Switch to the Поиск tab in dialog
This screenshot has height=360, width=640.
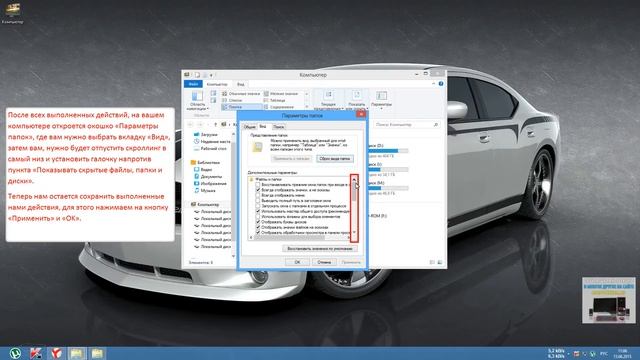[x=278, y=127]
